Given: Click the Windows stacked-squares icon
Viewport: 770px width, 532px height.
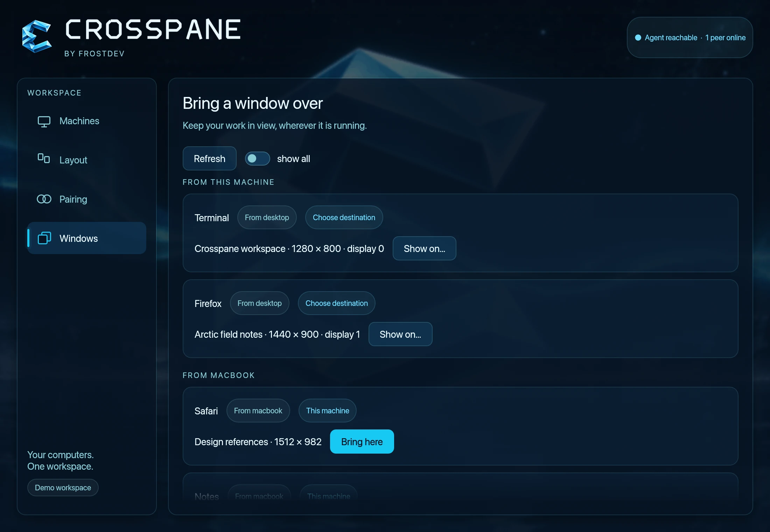Looking at the screenshot, I should pos(44,238).
